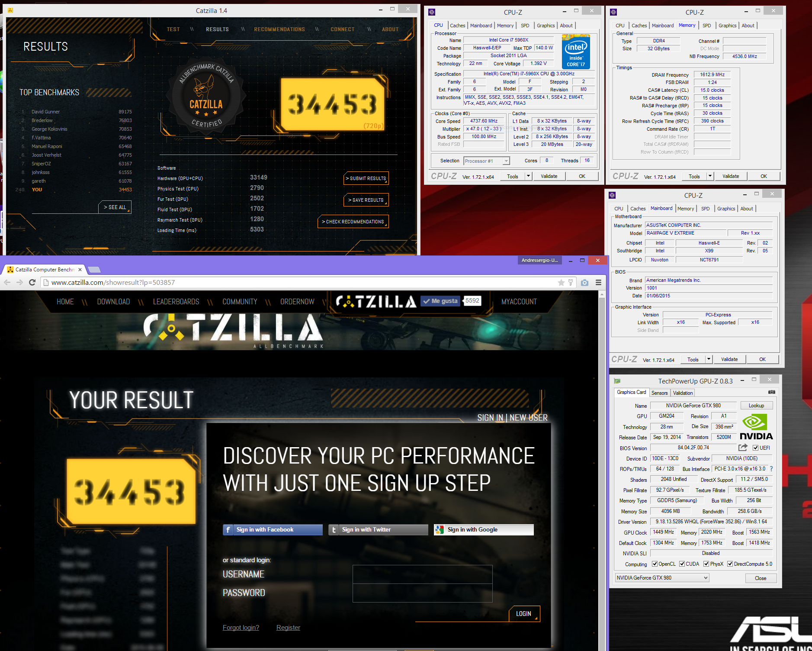Reload the Catzilla page in Chrome
Screen dimensions: 812x651
point(32,282)
